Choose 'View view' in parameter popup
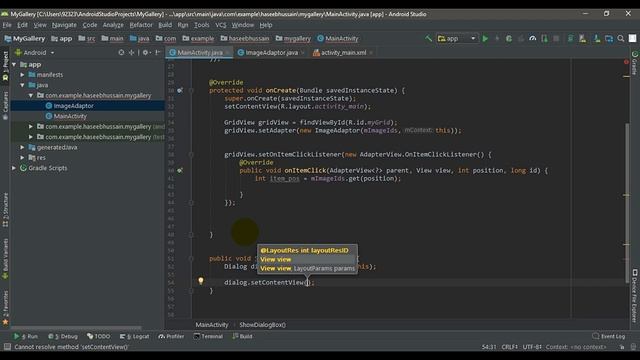The width and height of the screenshot is (640, 360). (x=307, y=260)
